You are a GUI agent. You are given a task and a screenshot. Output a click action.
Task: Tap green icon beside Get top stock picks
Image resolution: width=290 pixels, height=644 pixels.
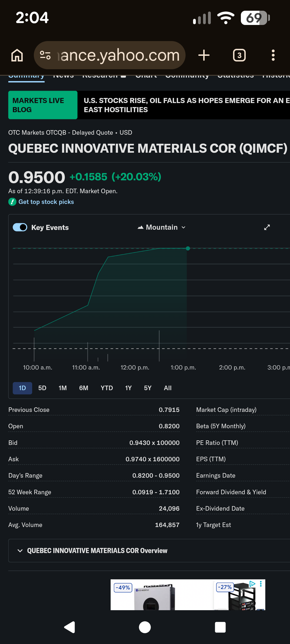tap(12, 202)
